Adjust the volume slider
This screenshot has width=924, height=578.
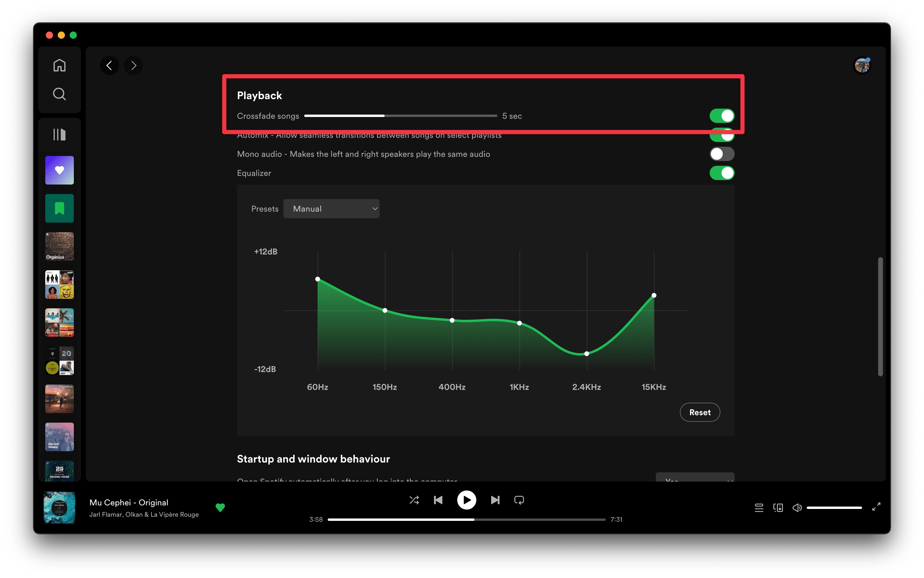[834, 508]
